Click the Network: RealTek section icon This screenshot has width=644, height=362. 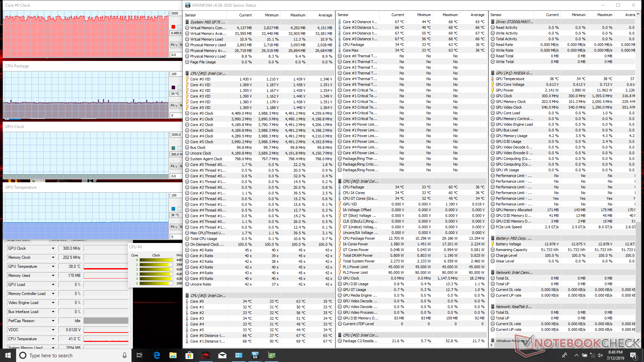493,307
